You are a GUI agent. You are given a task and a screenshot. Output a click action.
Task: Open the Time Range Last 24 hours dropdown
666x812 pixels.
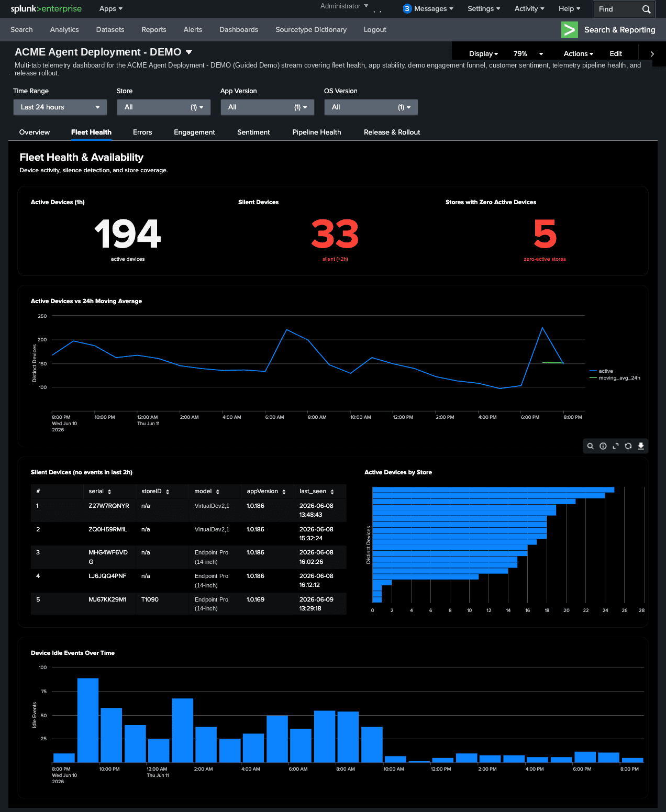click(60, 107)
